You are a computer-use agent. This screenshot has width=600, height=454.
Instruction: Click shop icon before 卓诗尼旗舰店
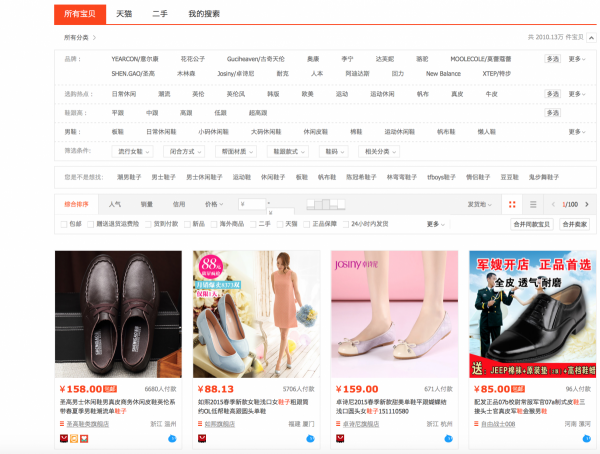tap(338, 424)
